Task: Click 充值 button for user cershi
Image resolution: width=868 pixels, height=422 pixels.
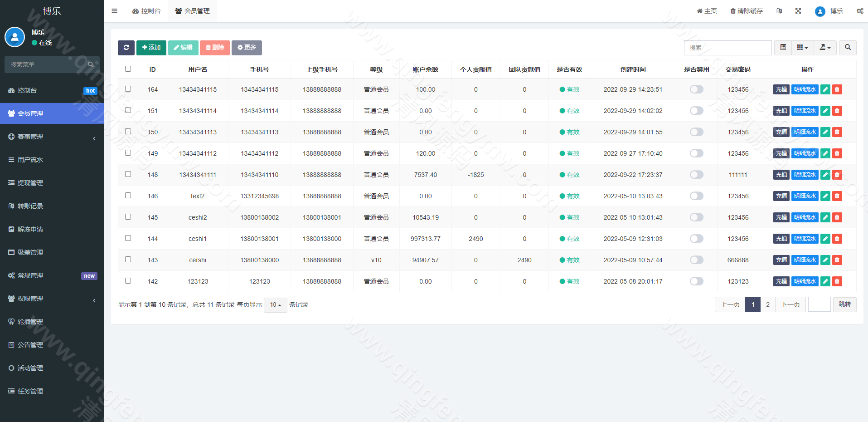Action: pos(781,260)
